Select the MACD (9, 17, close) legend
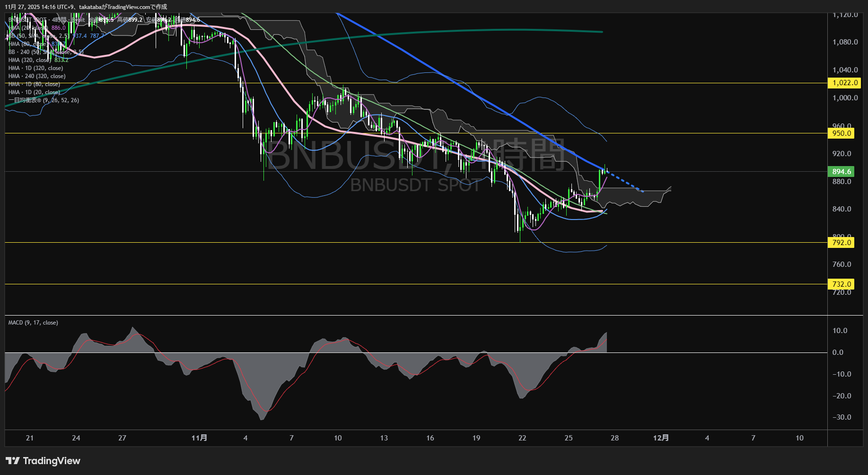 tap(33, 323)
